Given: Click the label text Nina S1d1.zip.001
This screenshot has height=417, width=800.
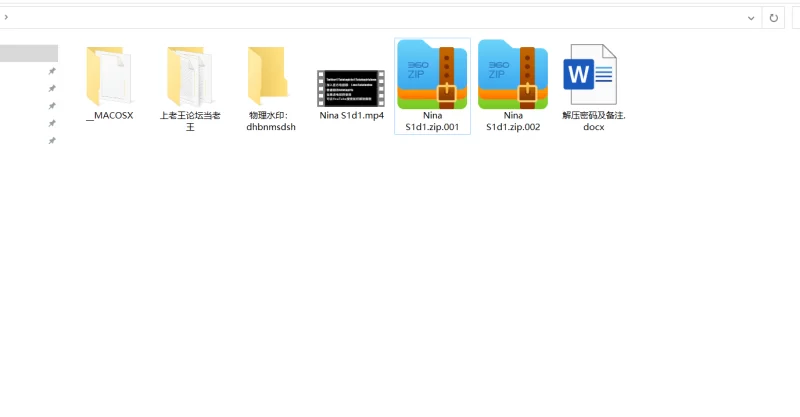Looking at the screenshot, I should pyautogui.click(x=432, y=121).
